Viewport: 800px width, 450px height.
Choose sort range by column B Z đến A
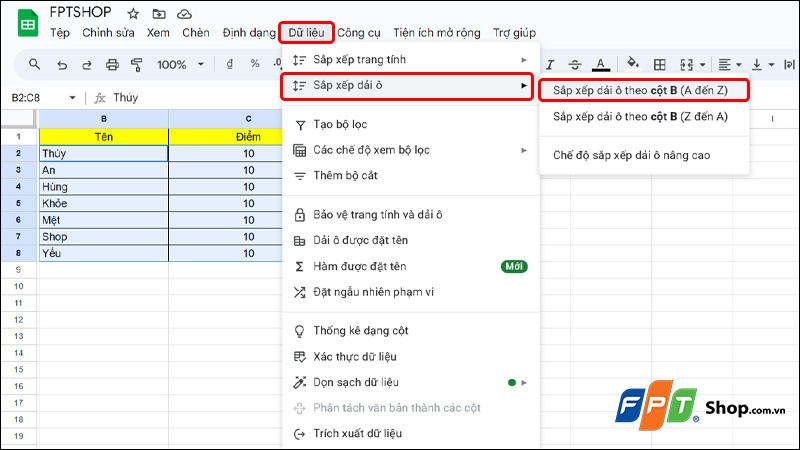[x=643, y=117]
